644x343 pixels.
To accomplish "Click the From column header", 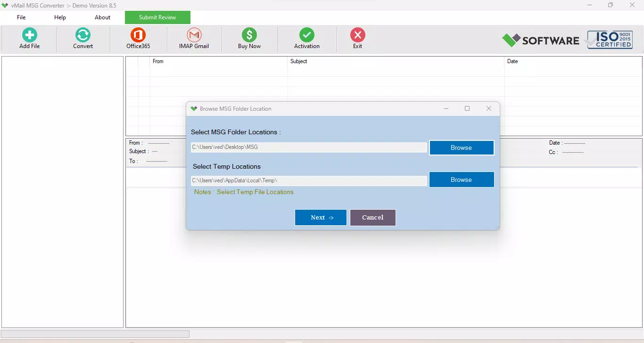I will click(219, 61).
